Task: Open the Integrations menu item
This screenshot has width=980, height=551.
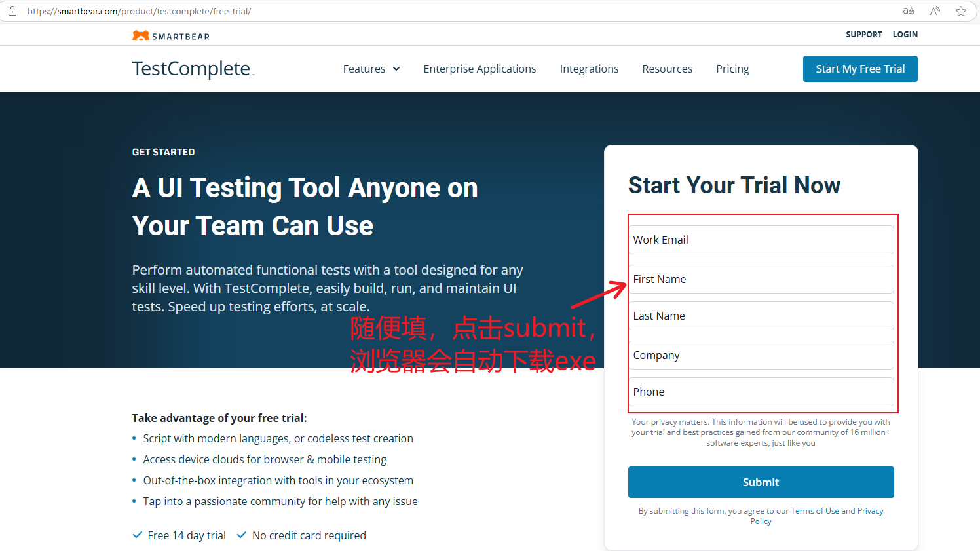Action: [589, 69]
